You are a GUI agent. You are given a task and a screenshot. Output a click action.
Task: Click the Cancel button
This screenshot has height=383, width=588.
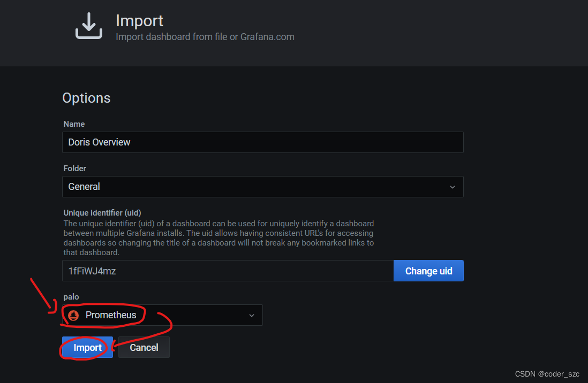tap(144, 347)
